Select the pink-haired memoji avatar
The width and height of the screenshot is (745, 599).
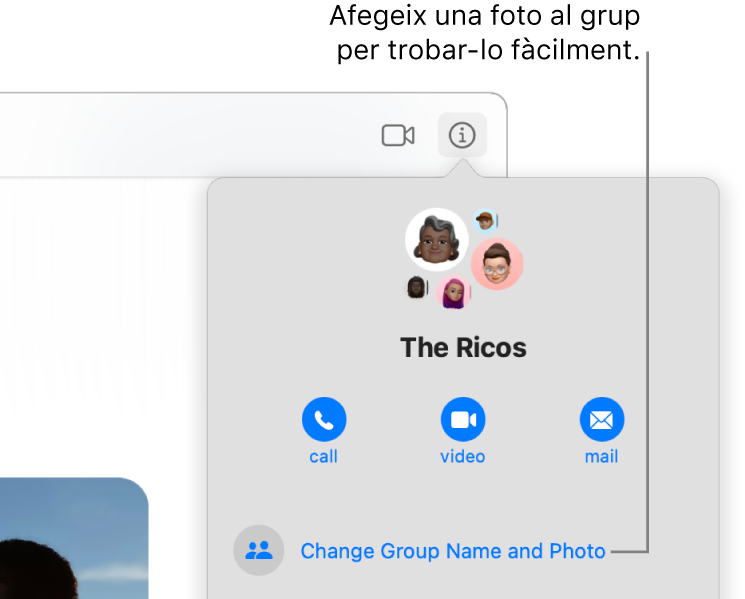(454, 292)
